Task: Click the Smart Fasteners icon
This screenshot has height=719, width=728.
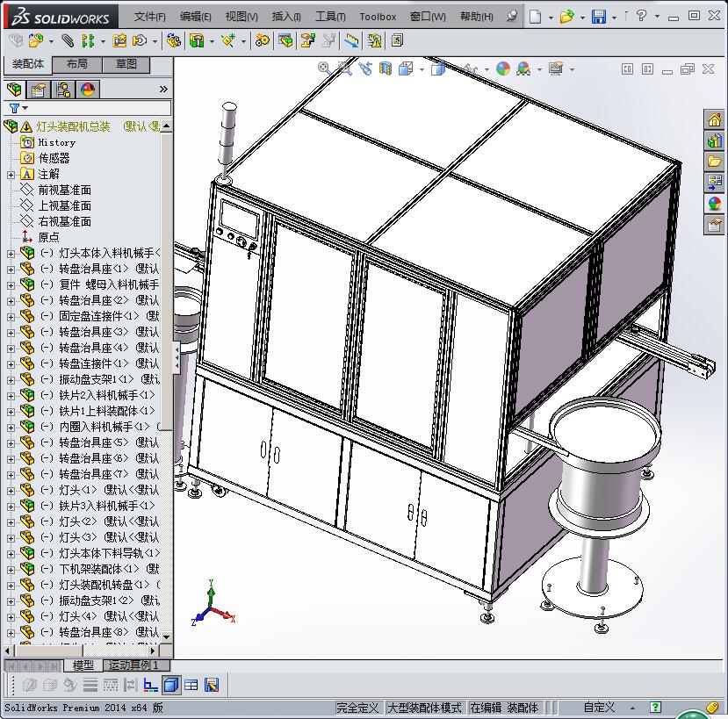Action: pos(119,41)
